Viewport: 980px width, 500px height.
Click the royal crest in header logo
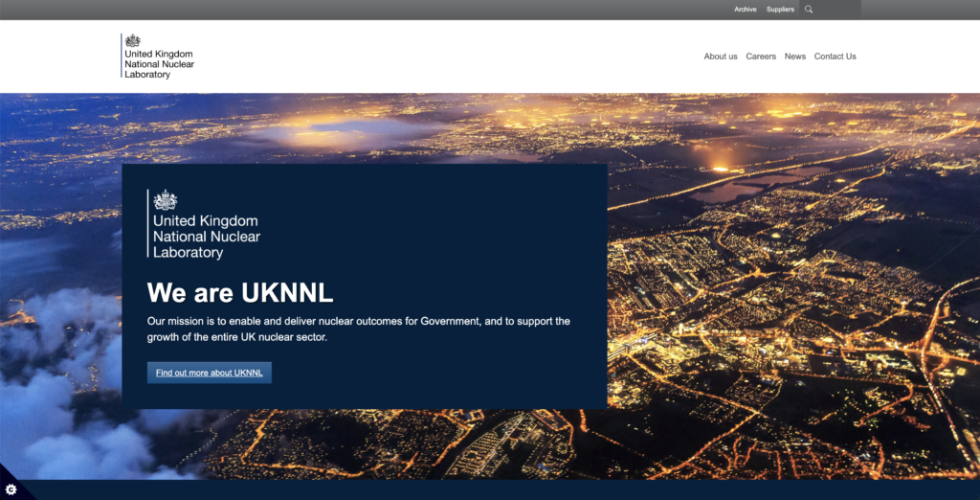click(x=133, y=40)
